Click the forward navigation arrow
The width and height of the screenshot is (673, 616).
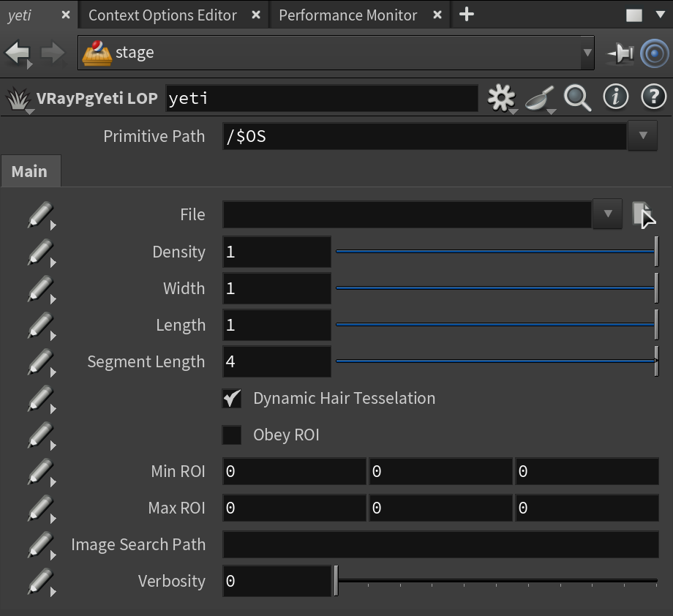(x=53, y=53)
